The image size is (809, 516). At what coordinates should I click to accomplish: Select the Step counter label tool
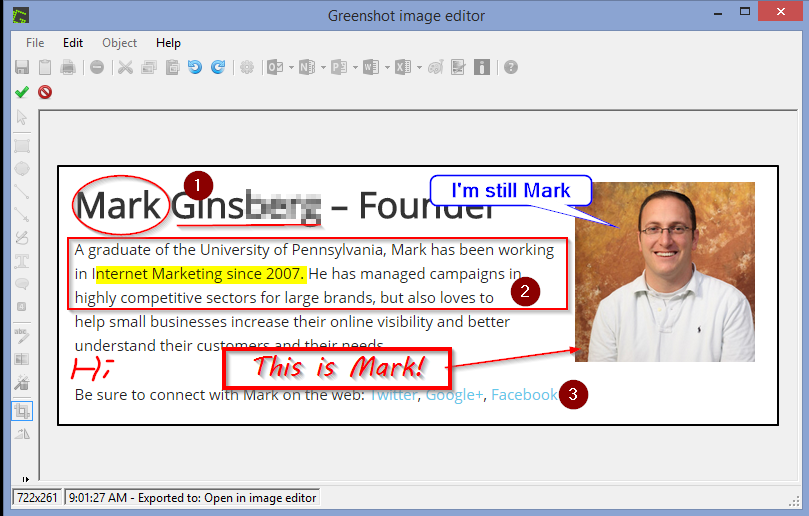pyautogui.click(x=22, y=307)
